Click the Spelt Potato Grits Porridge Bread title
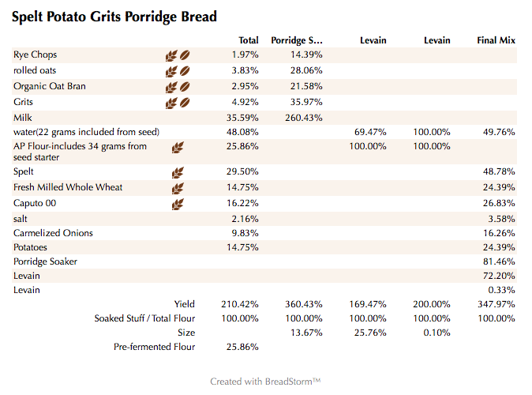The image size is (532, 395). coord(114,16)
